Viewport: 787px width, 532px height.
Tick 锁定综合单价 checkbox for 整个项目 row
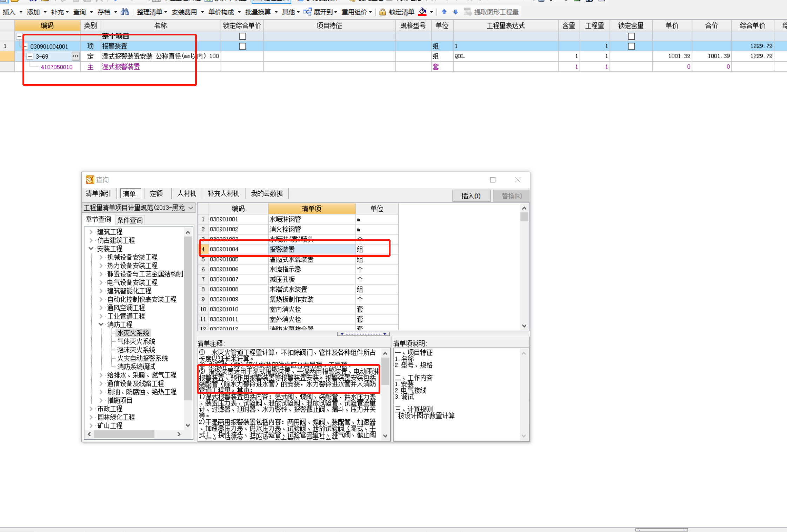pyautogui.click(x=242, y=36)
